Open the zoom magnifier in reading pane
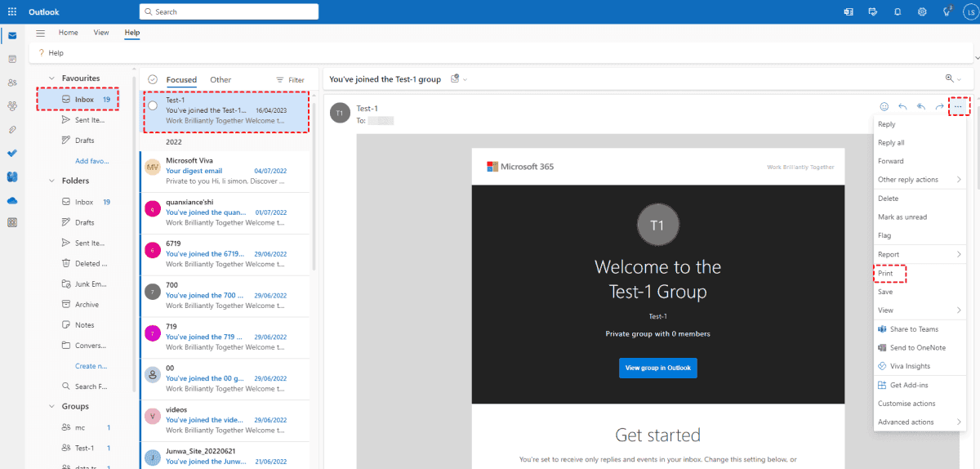This screenshot has width=980, height=469. [x=950, y=78]
